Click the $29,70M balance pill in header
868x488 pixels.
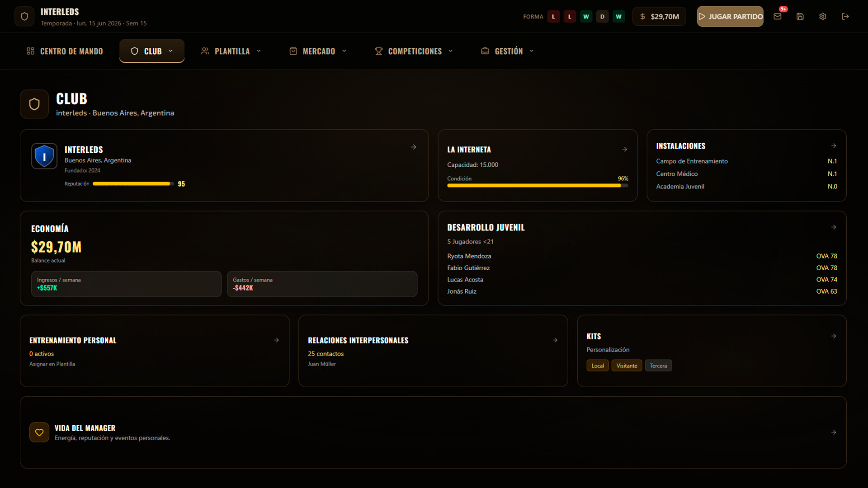pyautogui.click(x=659, y=16)
